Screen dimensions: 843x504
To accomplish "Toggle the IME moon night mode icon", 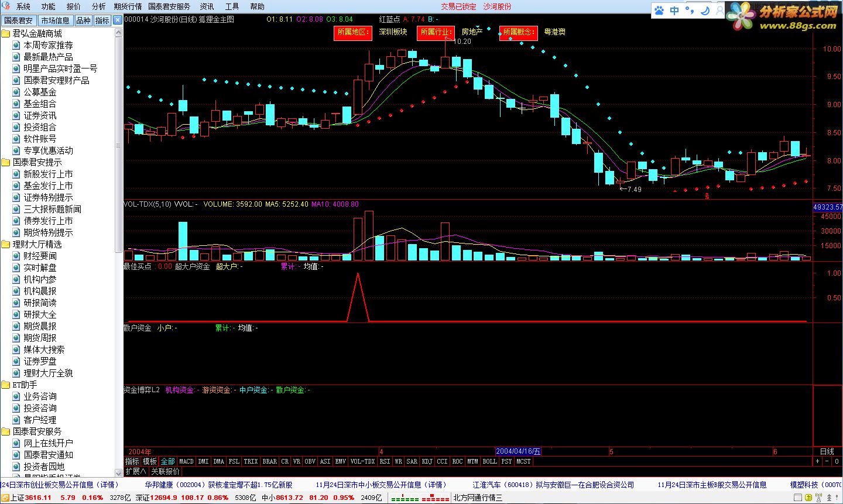I will pyautogui.click(x=705, y=11).
